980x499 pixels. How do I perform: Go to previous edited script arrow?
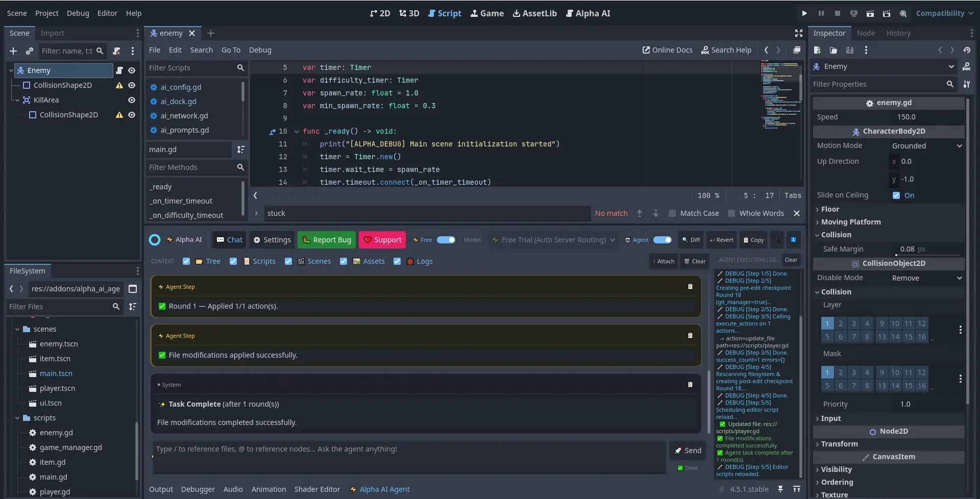click(x=766, y=50)
